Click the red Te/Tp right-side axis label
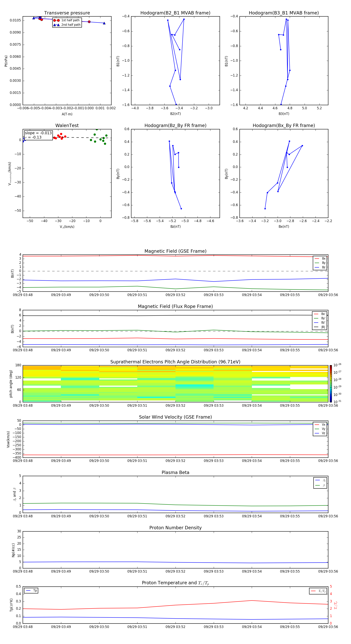Viewport: 351px width, 644px height. [336, 605]
